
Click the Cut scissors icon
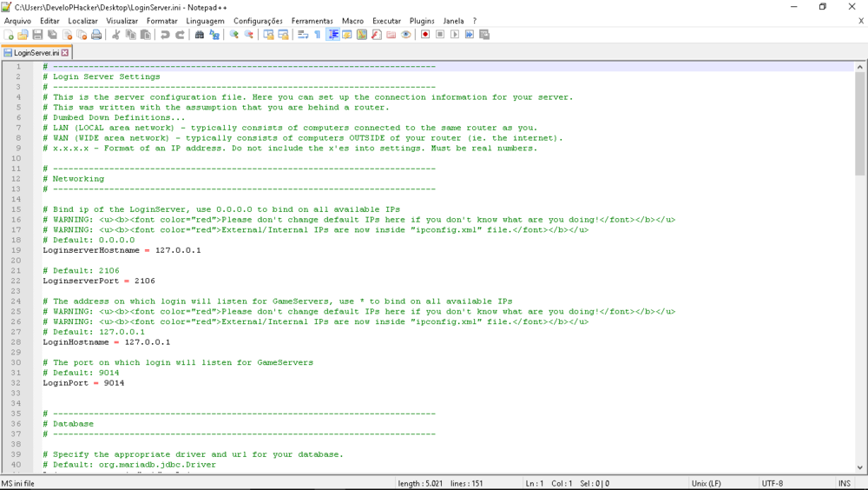tap(116, 35)
